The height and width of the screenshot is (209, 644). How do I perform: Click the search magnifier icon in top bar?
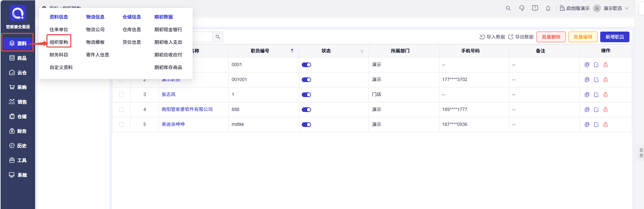(x=508, y=8)
